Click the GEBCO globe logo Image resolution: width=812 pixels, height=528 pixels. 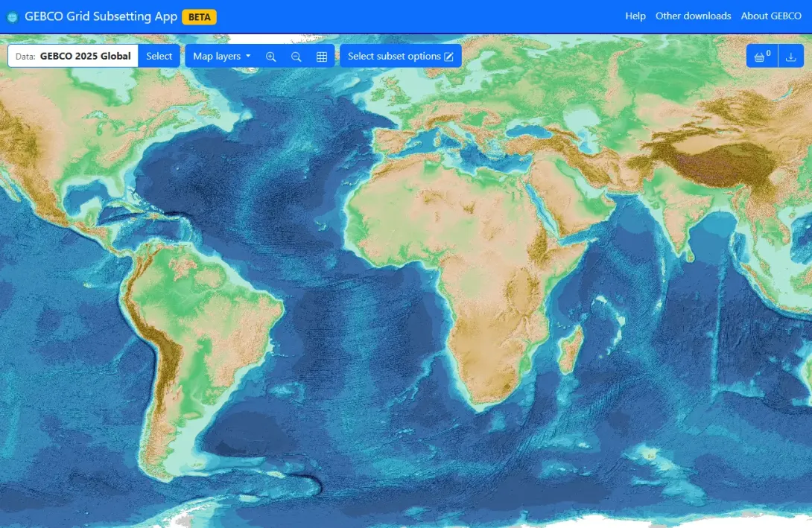pos(11,16)
